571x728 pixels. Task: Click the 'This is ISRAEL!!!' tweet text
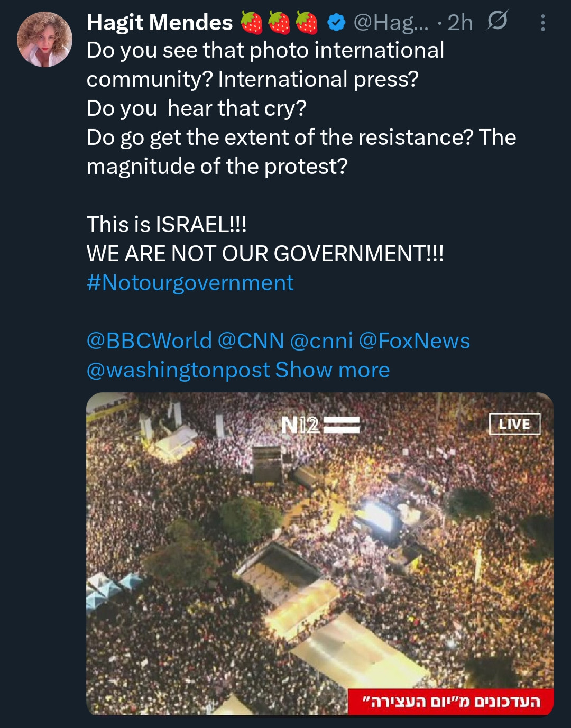coord(167,225)
